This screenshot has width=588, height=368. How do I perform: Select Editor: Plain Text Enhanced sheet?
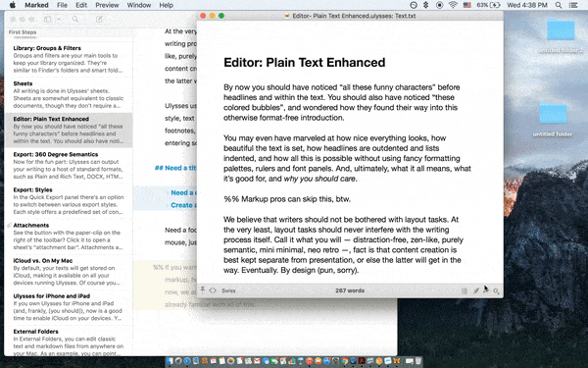click(x=69, y=130)
